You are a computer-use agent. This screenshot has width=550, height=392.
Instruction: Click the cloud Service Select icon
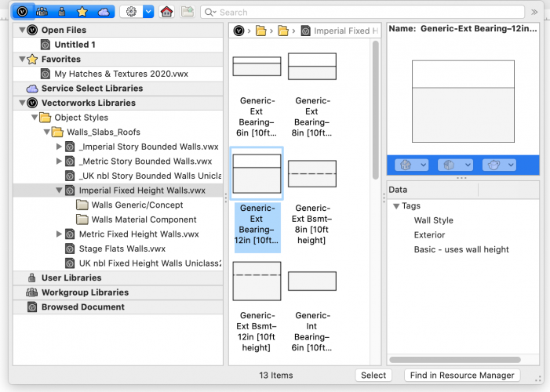[x=104, y=12]
